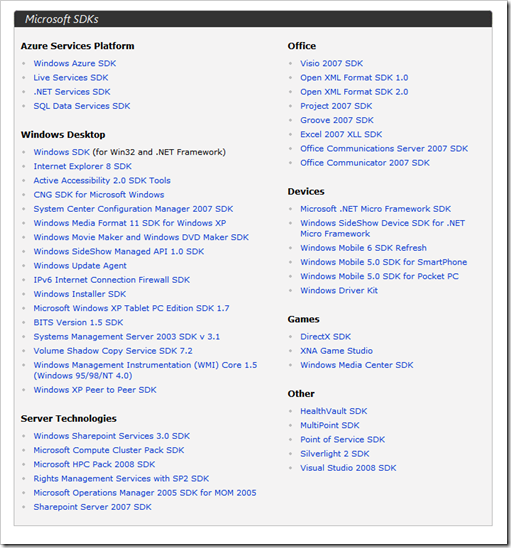
Task: Open Visual Studio 2008 SDK link
Action: point(348,468)
